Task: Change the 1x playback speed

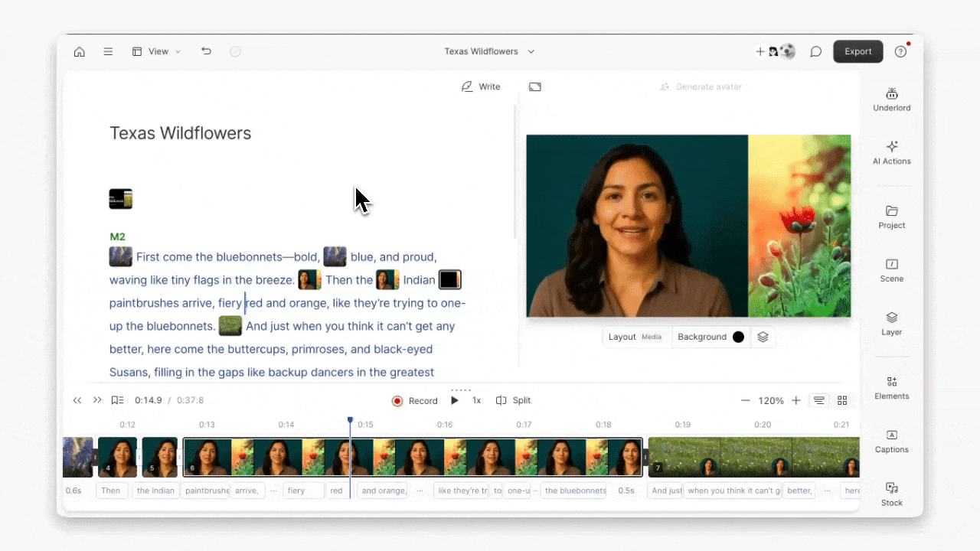Action: pyautogui.click(x=476, y=400)
